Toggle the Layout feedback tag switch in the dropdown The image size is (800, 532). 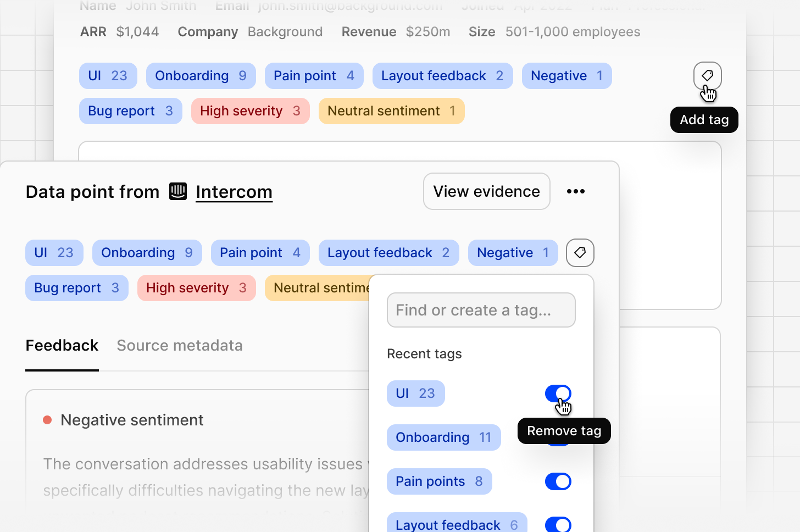point(558,525)
